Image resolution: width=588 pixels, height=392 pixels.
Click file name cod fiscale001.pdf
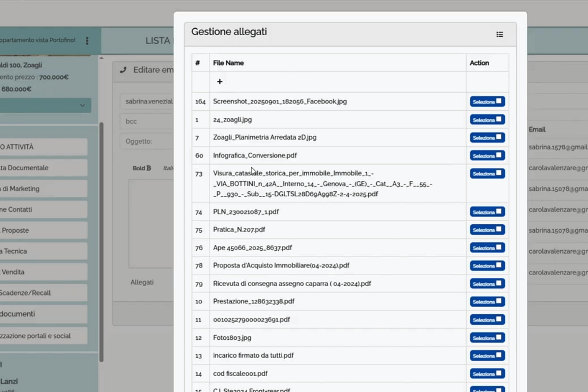[240, 373]
